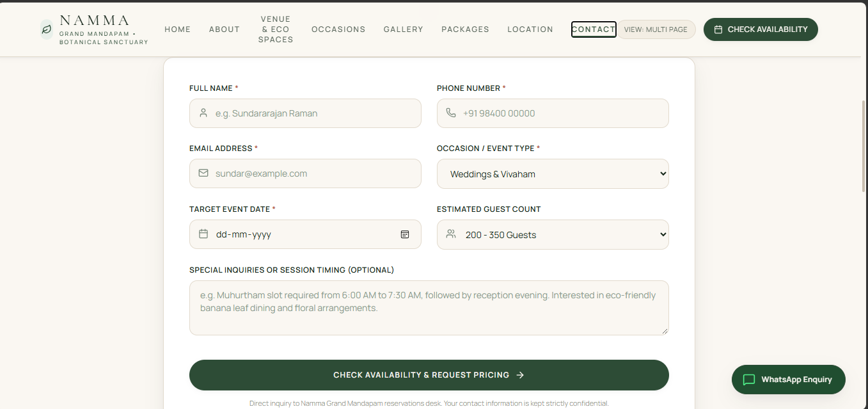Focus the Phone Number input field
This screenshot has height=409, width=868.
[553, 113]
